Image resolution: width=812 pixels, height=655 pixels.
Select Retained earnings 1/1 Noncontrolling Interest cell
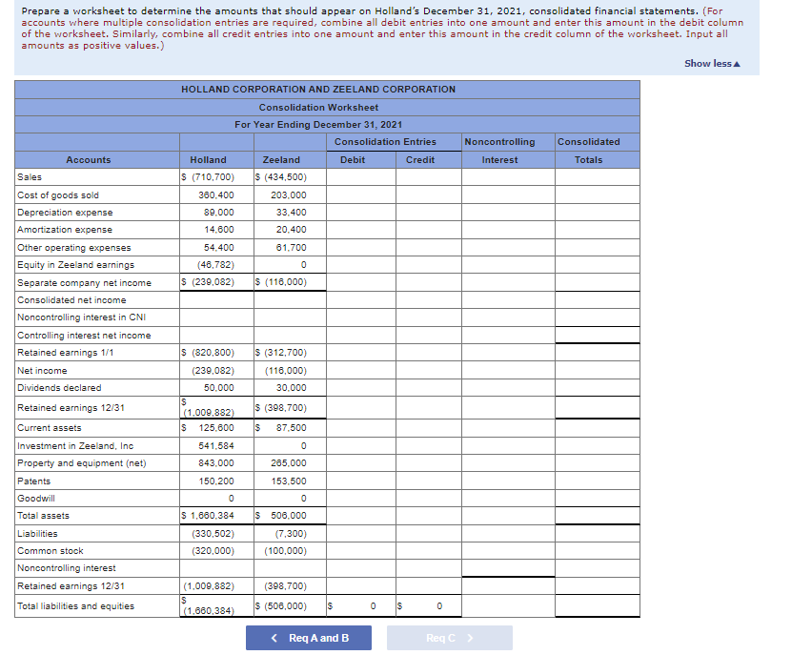[508, 353]
